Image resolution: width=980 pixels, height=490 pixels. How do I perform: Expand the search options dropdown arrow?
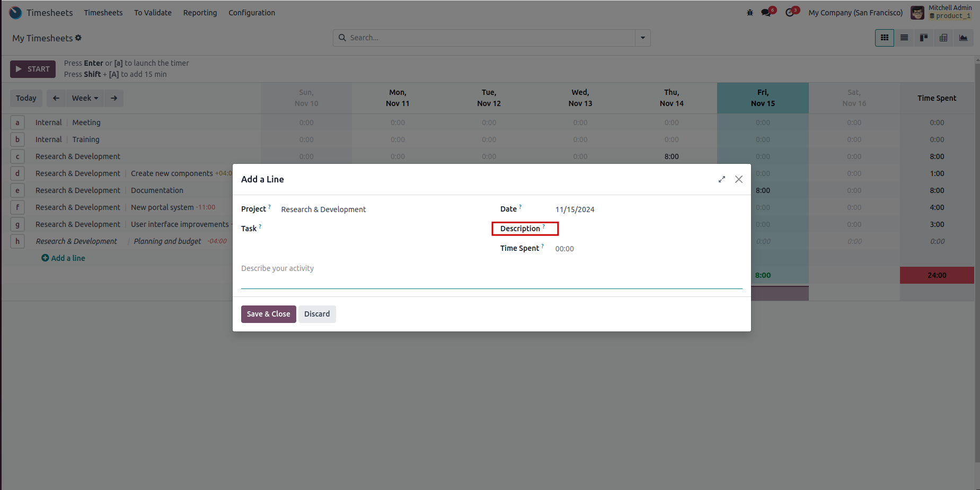pos(643,38)
